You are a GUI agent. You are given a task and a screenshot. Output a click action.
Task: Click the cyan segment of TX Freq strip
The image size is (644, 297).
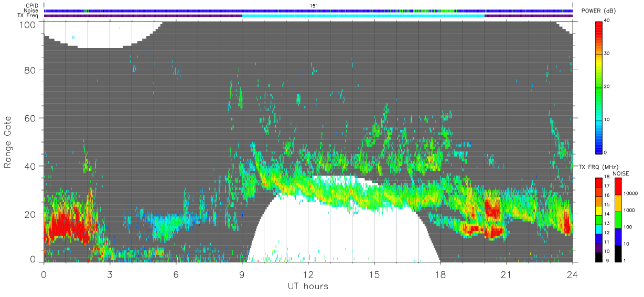tap(363, 16)
